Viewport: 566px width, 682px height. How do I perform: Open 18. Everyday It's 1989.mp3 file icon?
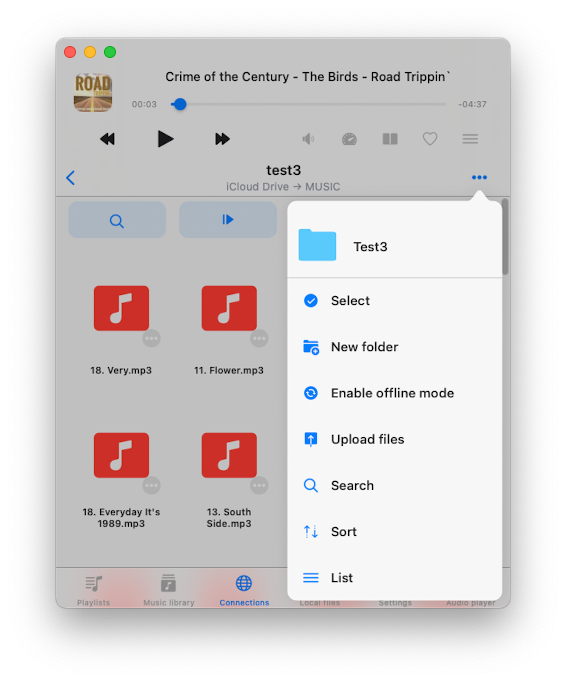click(x=121, y=455)
